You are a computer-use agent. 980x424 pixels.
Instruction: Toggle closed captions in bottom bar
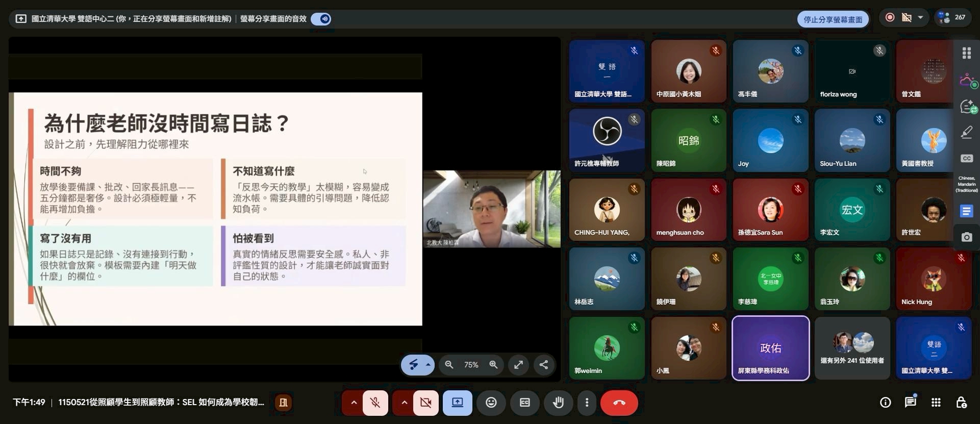click(525, 403)
